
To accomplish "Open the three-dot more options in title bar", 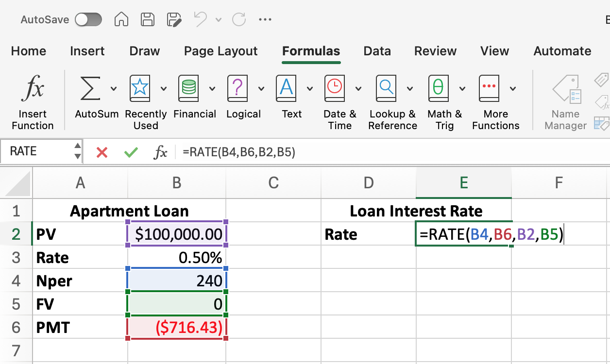I will coord(265,20).
